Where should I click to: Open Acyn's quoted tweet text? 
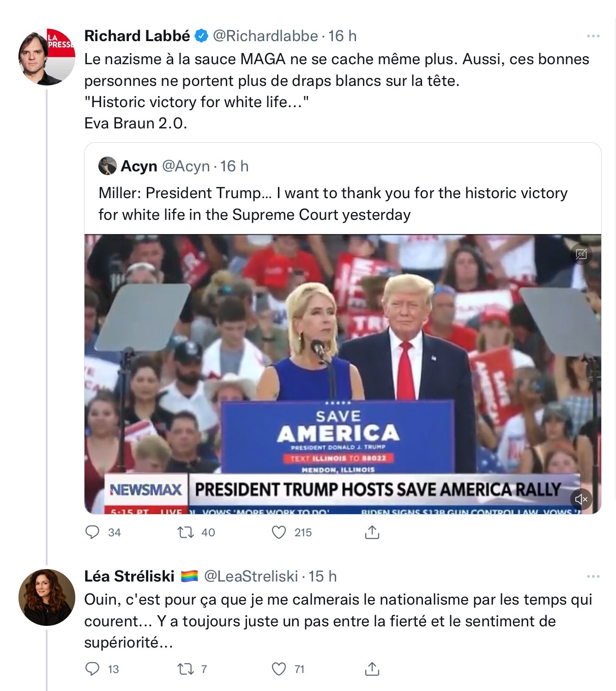333,204
